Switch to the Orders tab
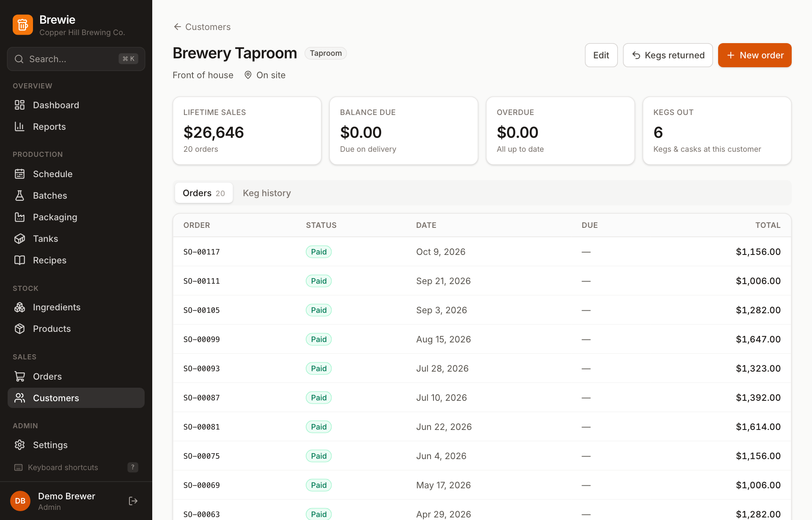The image size is (812, 520). click(x=204, y=193)
